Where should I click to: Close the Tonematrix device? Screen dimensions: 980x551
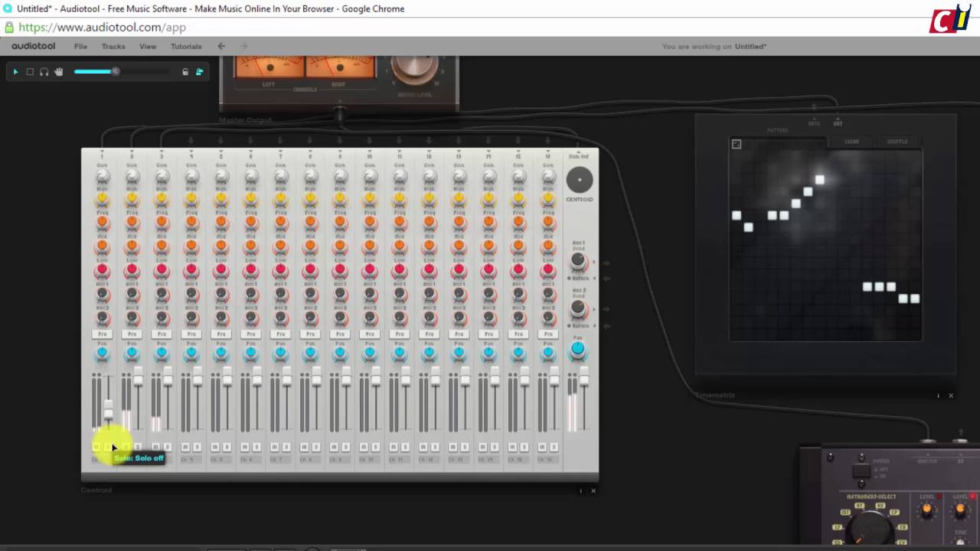click(951, 396)
